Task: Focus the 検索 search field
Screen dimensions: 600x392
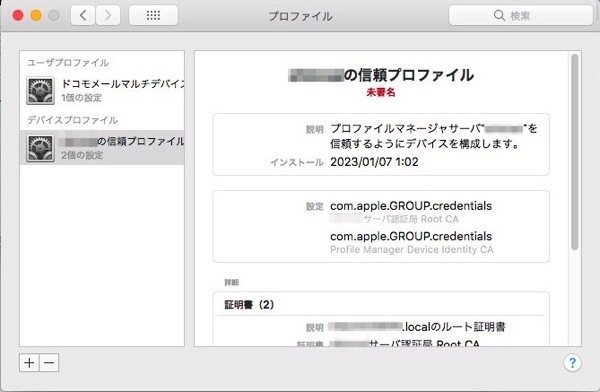Action: coord(521,15)
